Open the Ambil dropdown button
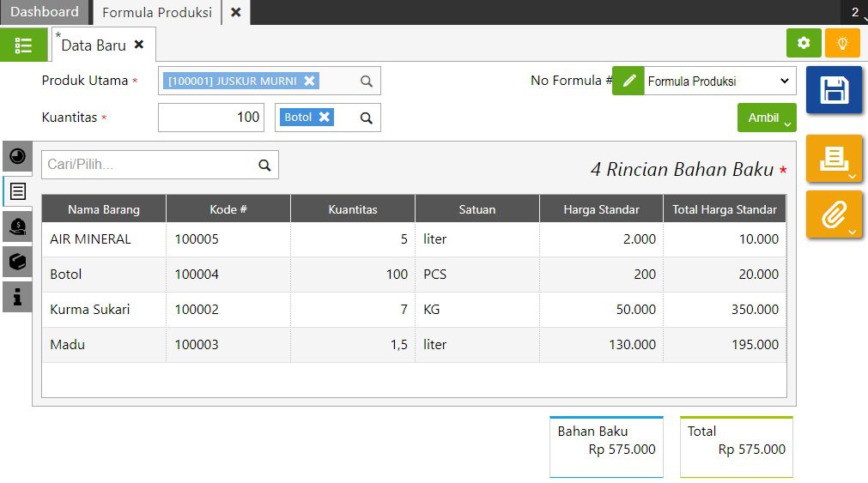The image size is (868, 483). [x=767, y=118]
